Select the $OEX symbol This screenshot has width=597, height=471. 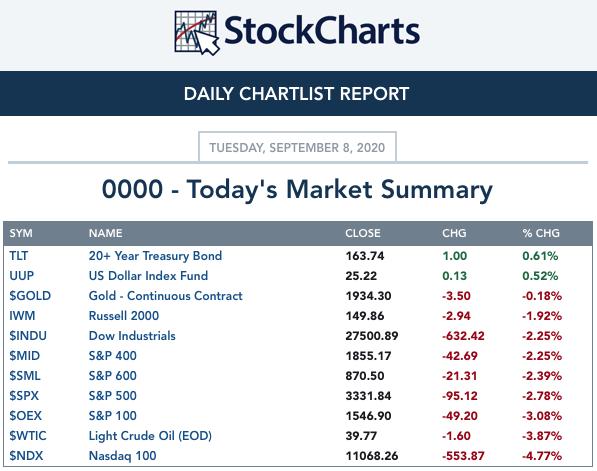click(26, 416)
